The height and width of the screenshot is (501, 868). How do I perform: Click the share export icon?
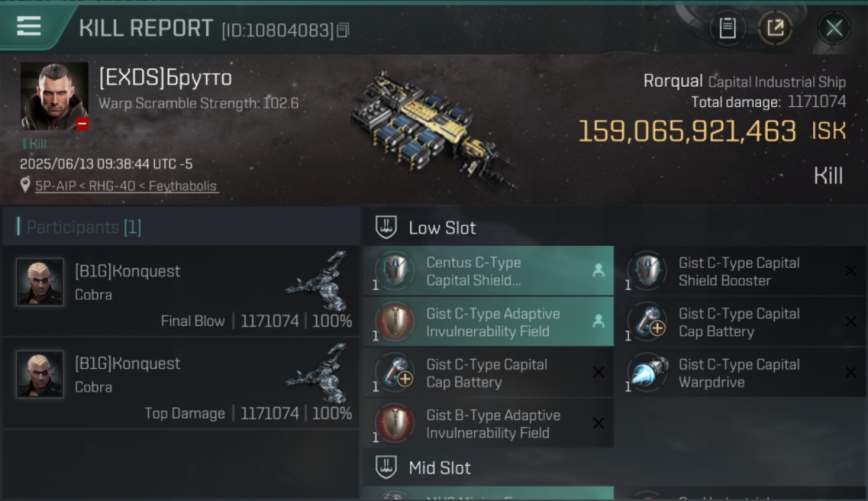[775, 28]
